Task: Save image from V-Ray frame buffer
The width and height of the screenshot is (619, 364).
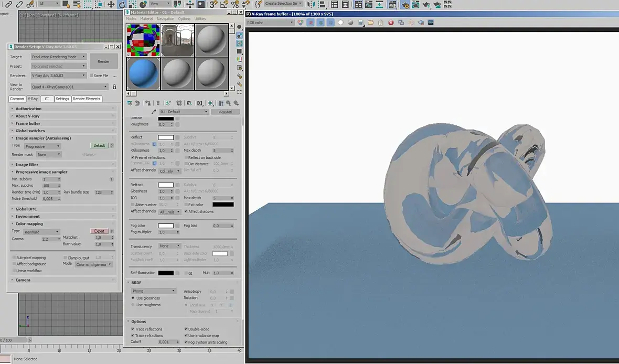Action: [360, 23]
